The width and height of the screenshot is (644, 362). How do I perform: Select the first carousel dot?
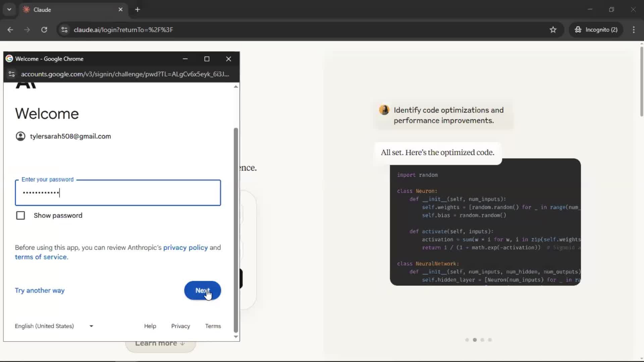tap(467, 340)
